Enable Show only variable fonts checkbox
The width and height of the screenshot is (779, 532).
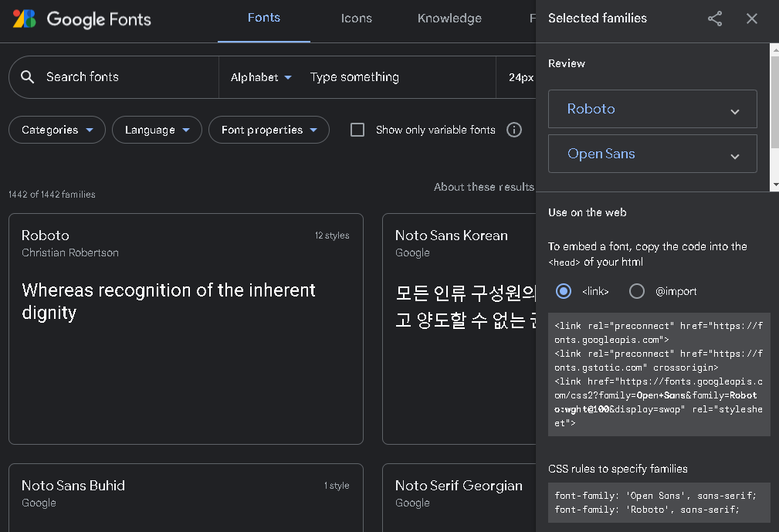pos(357,130)
